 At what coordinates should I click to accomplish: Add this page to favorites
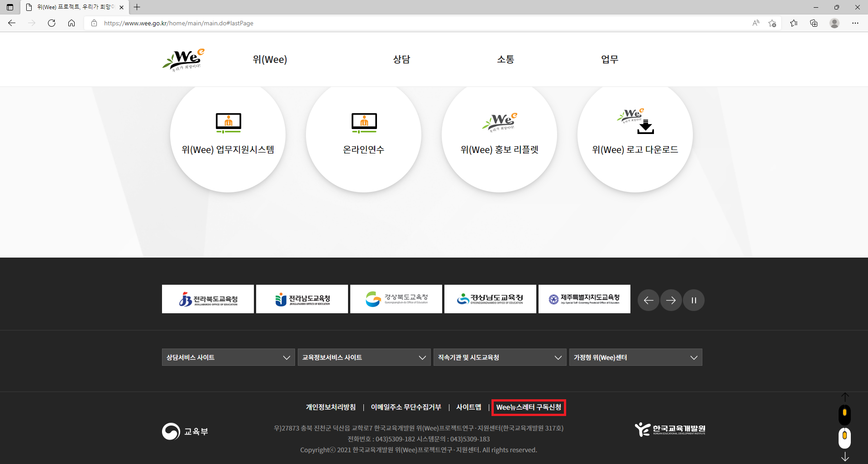click(x=772, y=23)
